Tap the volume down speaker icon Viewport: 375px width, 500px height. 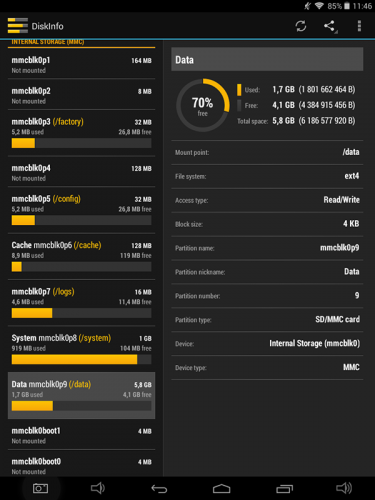click(98, 488)
